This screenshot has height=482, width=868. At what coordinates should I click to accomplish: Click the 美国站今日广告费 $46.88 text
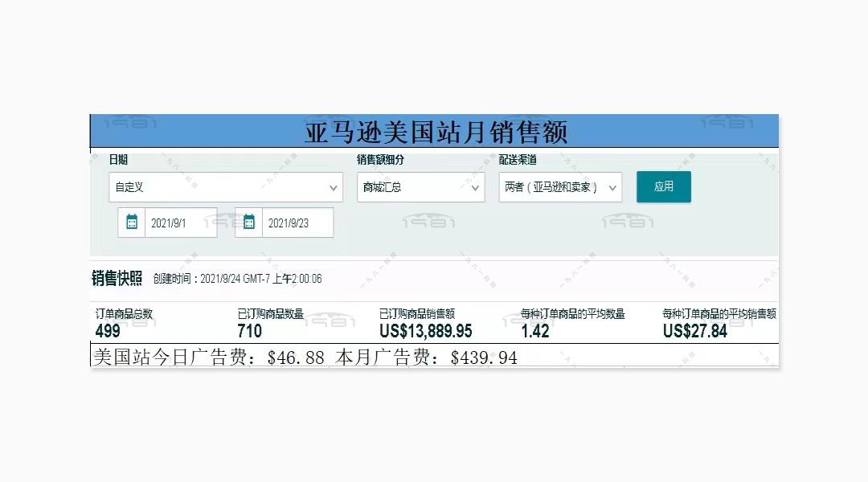pyautogui.click(x=209, y=357)
